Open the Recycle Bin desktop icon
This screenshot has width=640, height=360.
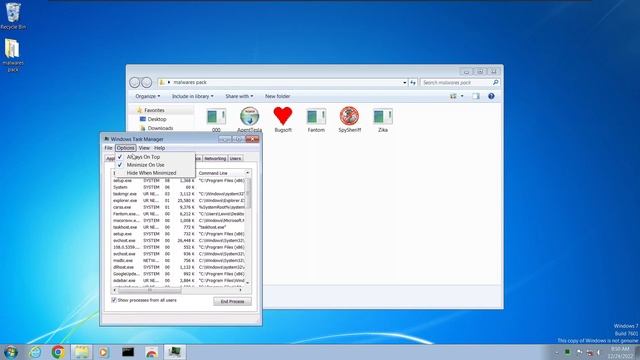pyautogui.click(x=13, y=16)
